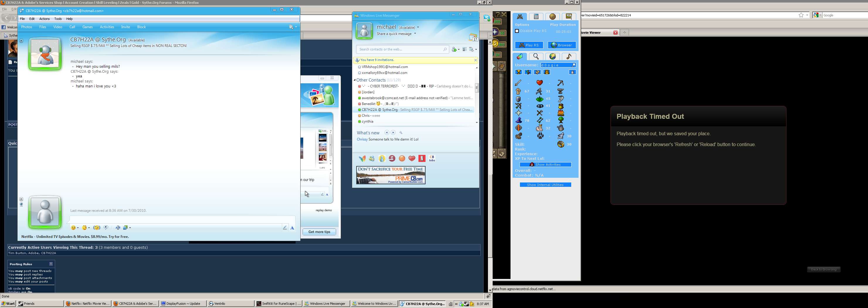Switch to SwiftKit's calculator tab

click(536, 16)
